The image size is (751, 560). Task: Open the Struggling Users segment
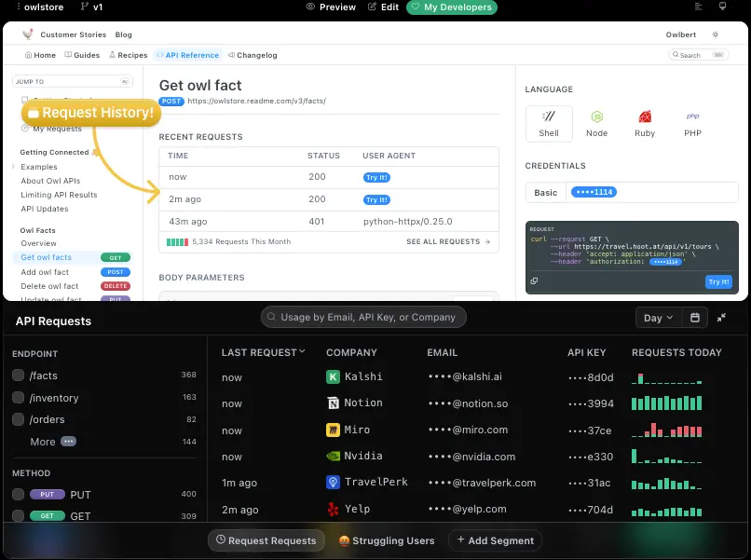click(387, 540)
